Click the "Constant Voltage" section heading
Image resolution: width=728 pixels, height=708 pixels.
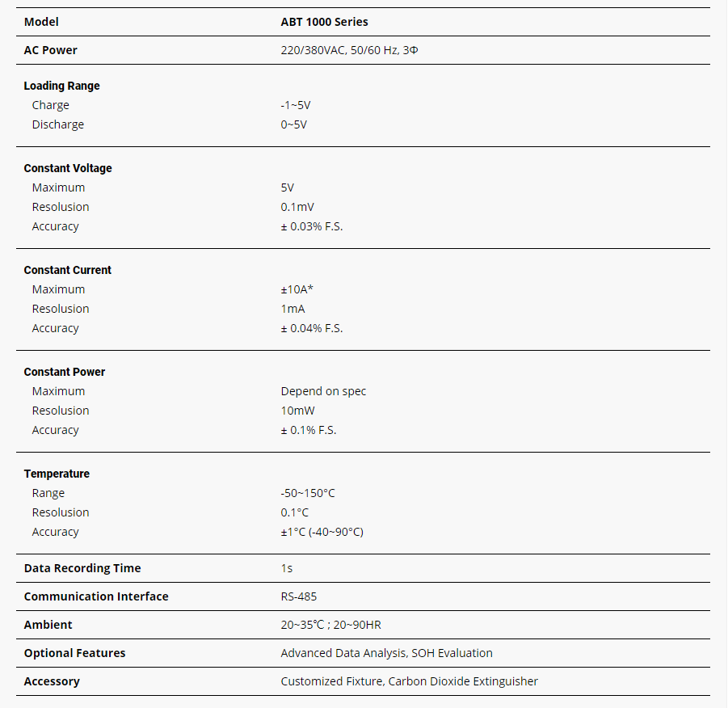[x=68, y=168]
